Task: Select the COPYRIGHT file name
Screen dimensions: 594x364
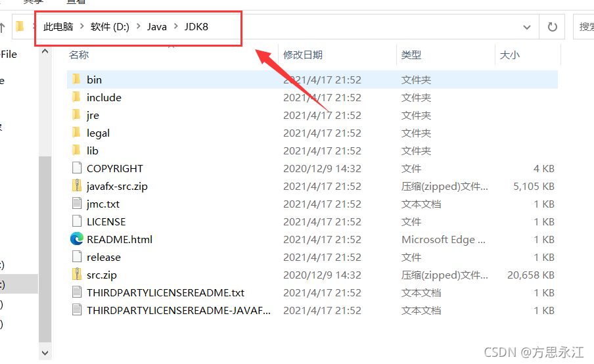Action: (x=115, y=168)
